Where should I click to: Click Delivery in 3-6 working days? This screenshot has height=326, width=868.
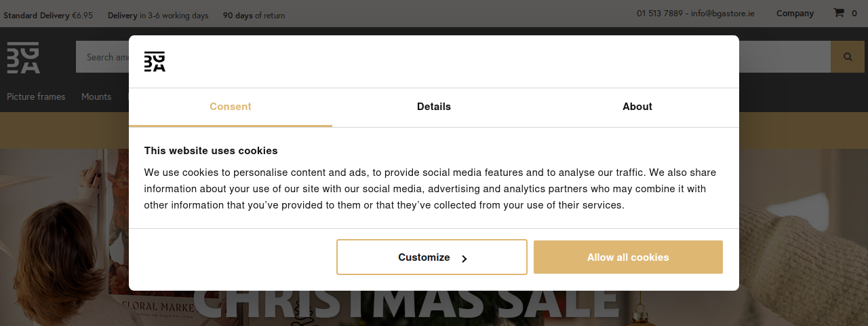click(x=158, y=15)
